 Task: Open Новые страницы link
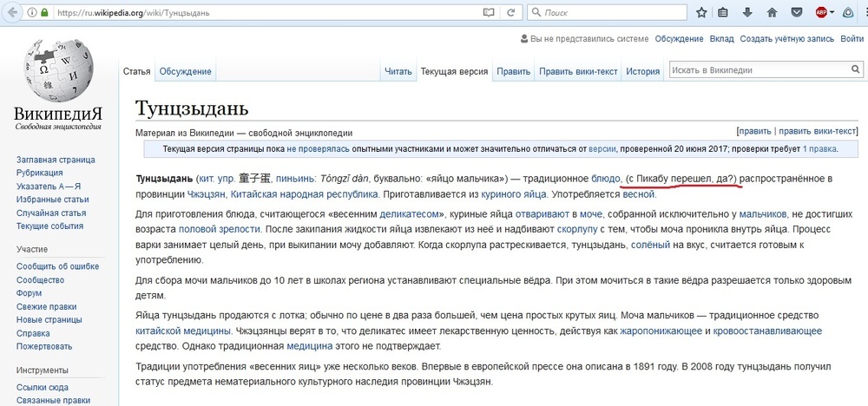[49, 320]
